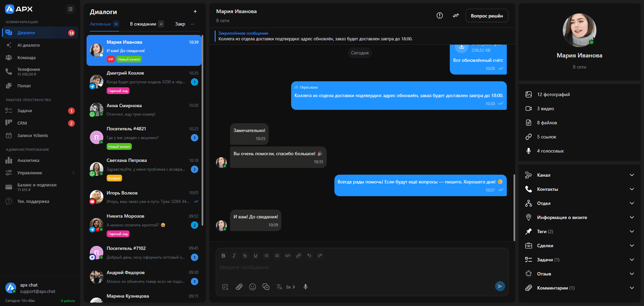Enable italic formatting for the message
644x306 pixels.
tap(234, 256)
